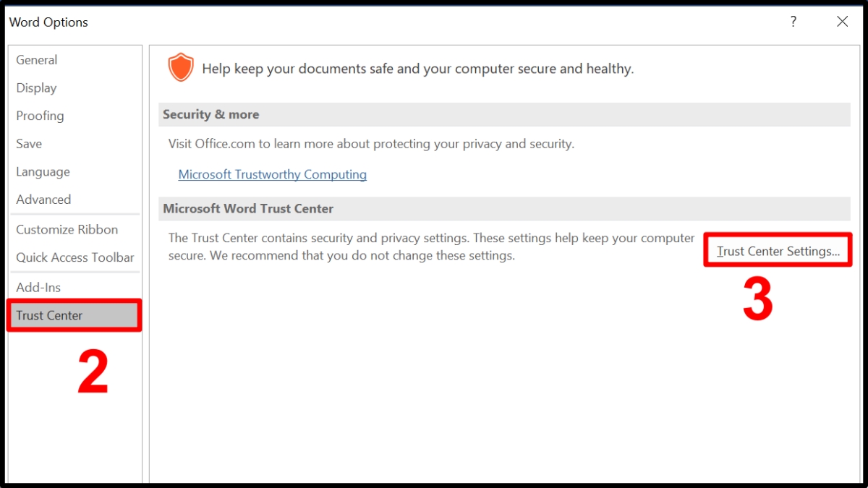Click the orange shield icon
The height and width of the screenshot is (488, 868).
pos(180,68)
